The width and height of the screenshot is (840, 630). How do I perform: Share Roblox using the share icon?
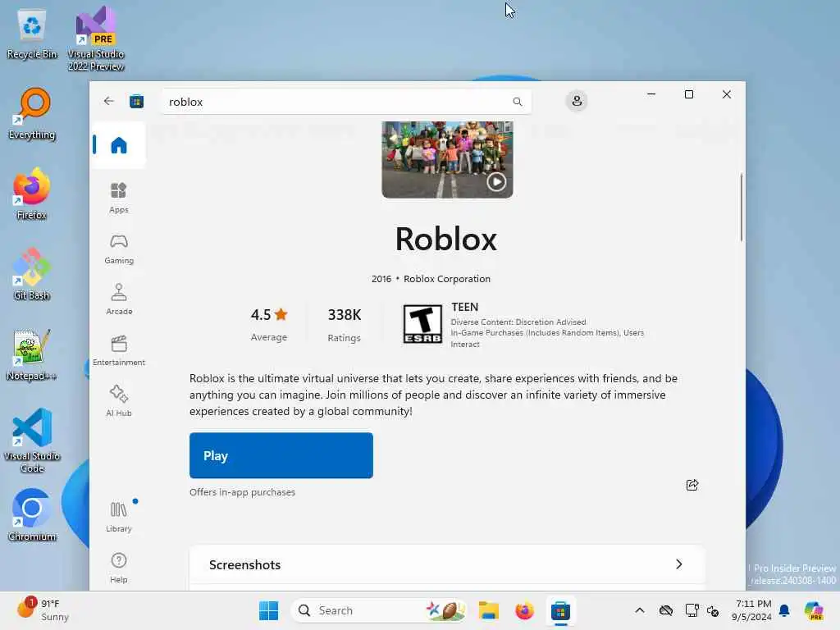coord(692,485)
